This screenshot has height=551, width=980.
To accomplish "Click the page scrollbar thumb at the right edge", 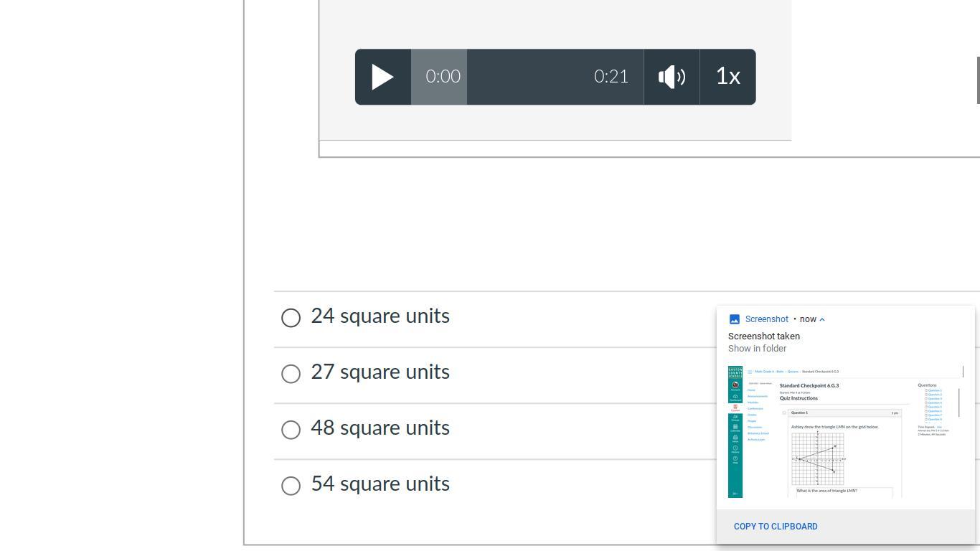I will [x=978, y=80].
